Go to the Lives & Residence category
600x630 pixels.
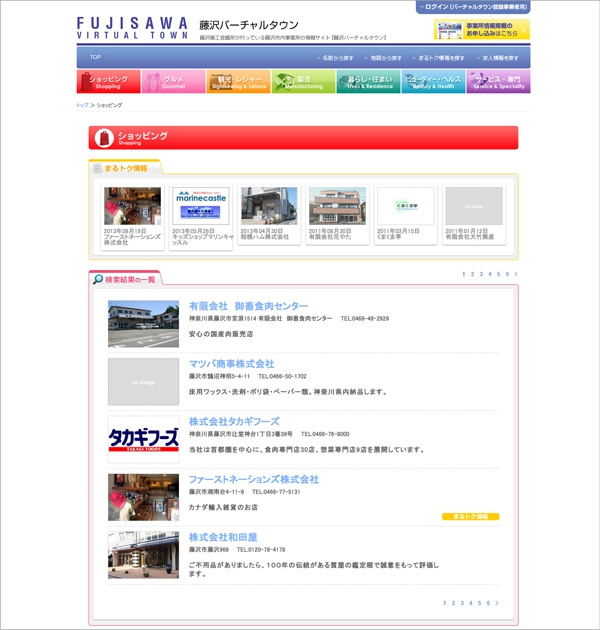click(x=368, y=82)
